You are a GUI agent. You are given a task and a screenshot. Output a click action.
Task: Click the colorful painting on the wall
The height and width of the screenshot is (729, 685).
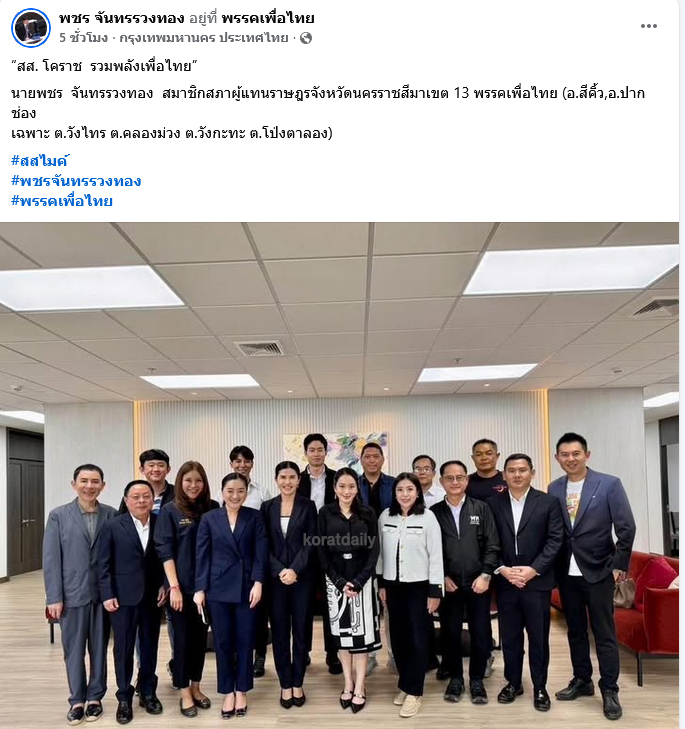coord(335,454)
